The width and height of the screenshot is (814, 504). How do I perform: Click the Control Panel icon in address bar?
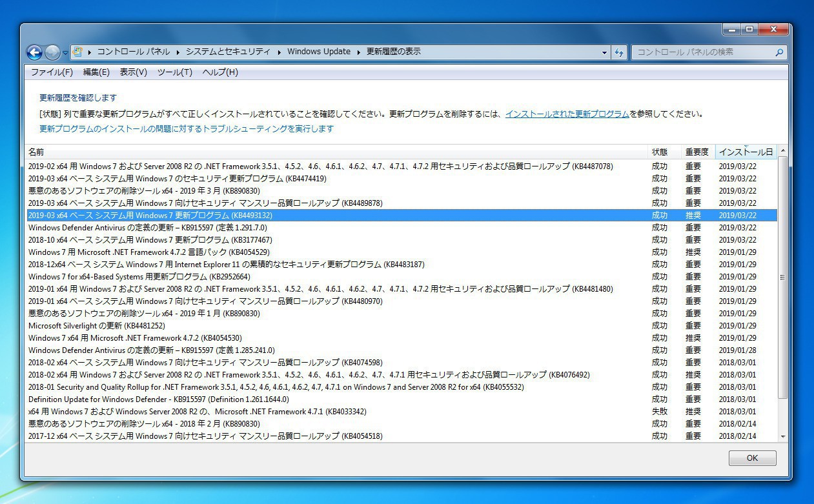[77, 52]
